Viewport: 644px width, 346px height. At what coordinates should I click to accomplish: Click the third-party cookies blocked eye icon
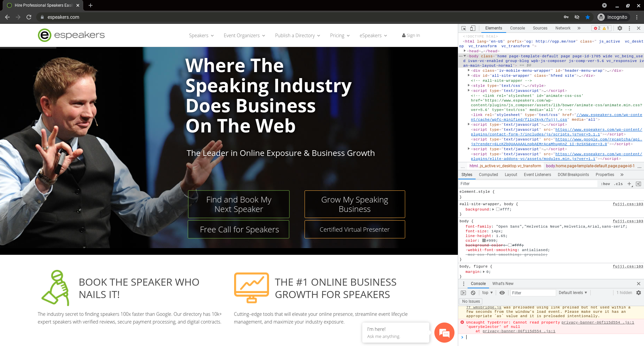(577, 17)
